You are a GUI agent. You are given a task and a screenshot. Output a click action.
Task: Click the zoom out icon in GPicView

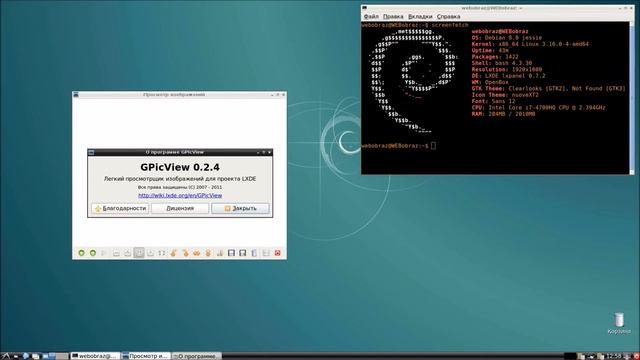(116, 253)
